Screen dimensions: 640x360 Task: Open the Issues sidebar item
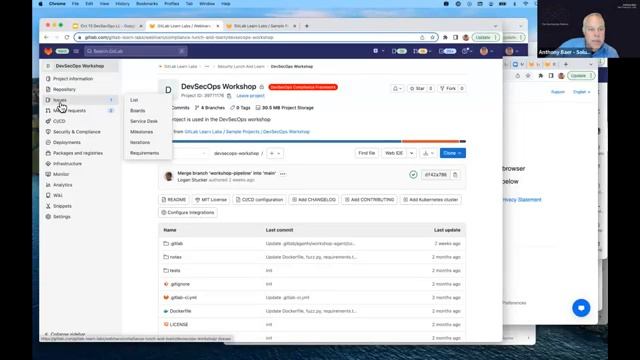60,100
